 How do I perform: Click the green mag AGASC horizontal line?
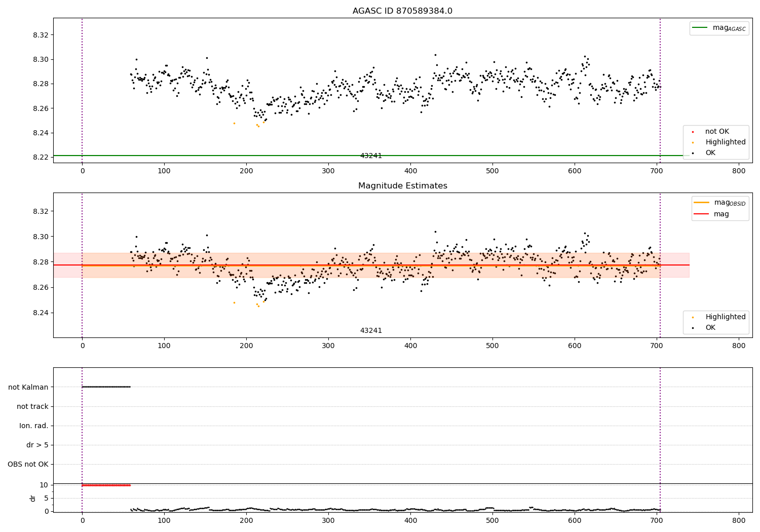371,156
